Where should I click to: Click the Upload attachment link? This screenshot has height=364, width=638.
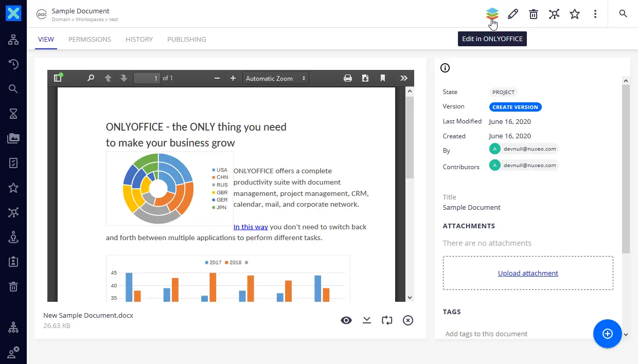point(528,273)
